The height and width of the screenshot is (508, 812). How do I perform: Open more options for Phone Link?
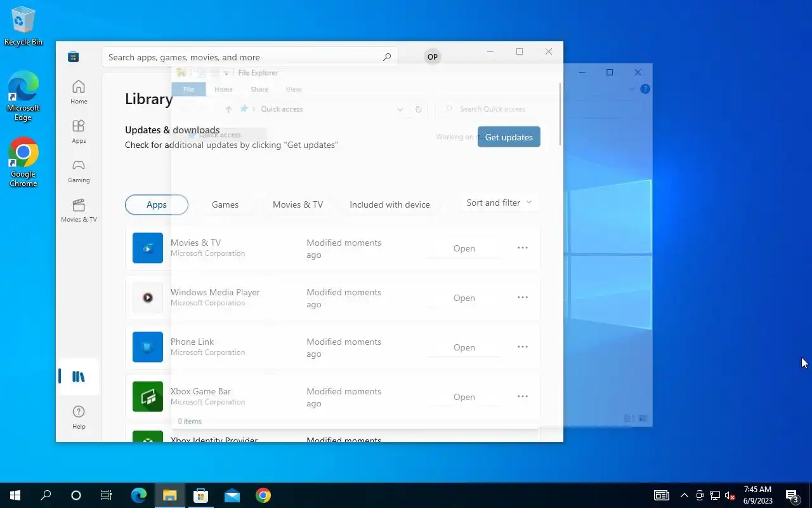pyautogui.click(x=523, y=347)
